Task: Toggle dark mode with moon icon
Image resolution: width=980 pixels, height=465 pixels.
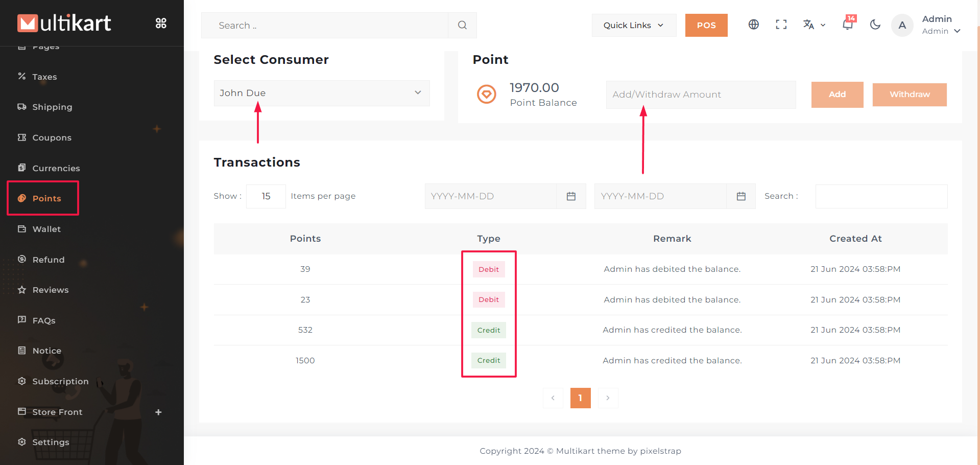Action: [x=875, y=25]
